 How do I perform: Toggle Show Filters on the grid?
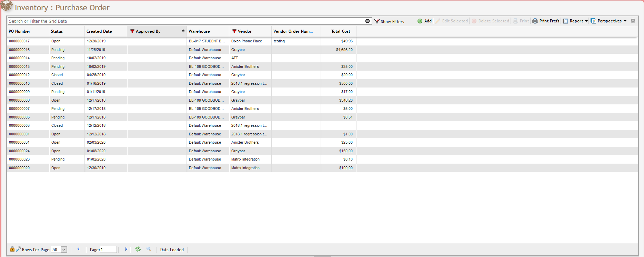point(389,21)
